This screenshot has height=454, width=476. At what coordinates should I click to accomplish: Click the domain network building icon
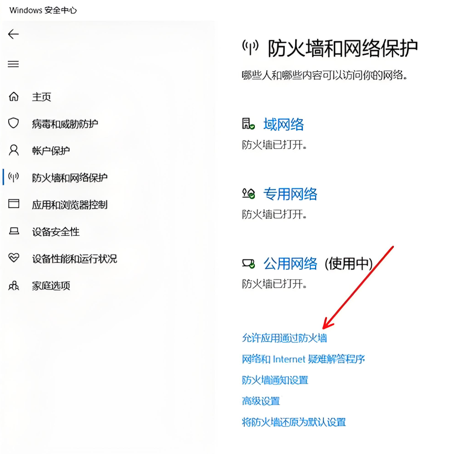(x=248, y=124)
